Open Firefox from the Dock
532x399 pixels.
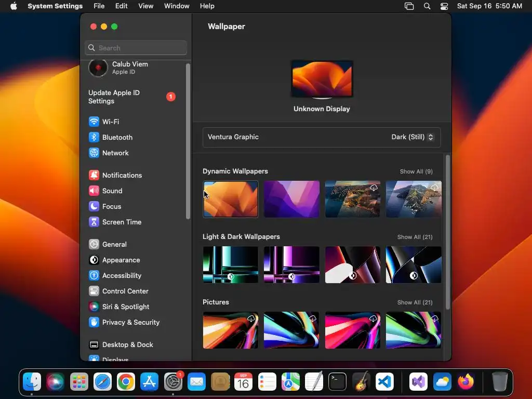pos(466,382)
